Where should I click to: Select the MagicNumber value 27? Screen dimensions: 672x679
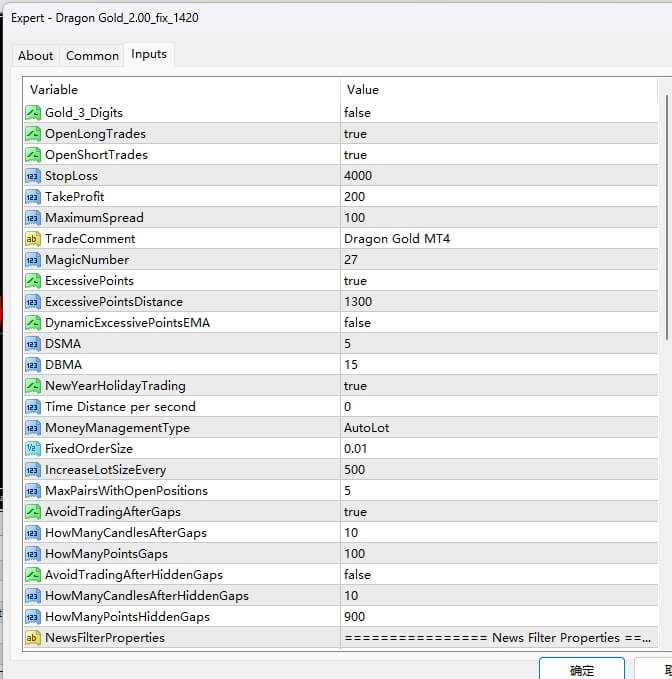[x=351, y=260]
